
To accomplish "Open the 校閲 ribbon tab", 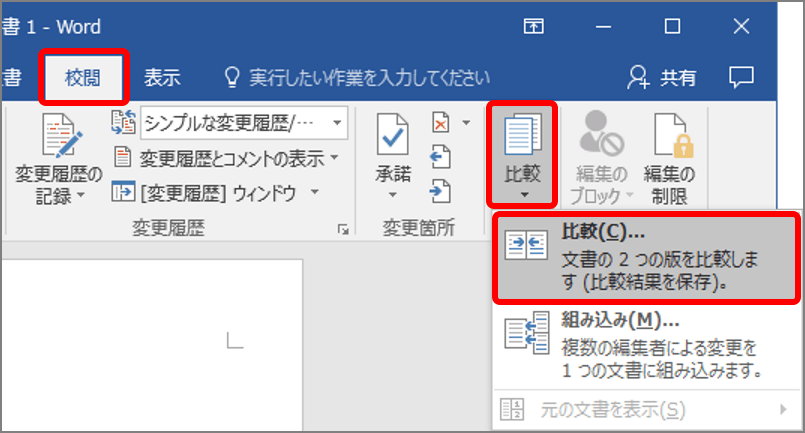I will [83, 78].
